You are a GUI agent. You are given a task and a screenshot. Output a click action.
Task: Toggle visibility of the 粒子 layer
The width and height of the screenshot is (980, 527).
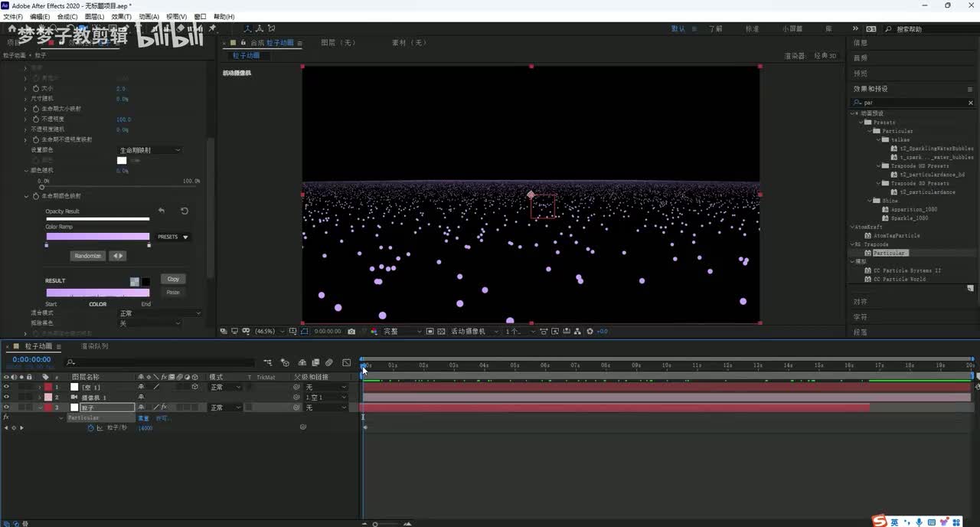(6, 408)
